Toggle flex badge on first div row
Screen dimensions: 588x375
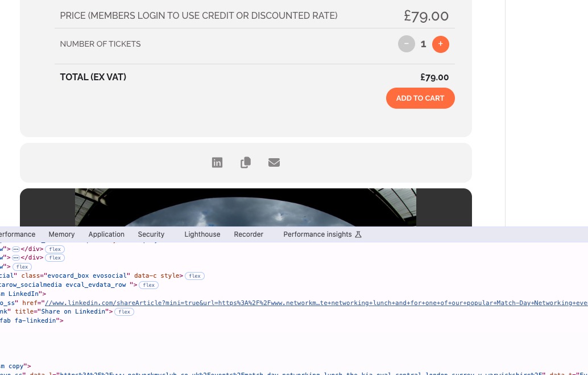pos(55,249)
